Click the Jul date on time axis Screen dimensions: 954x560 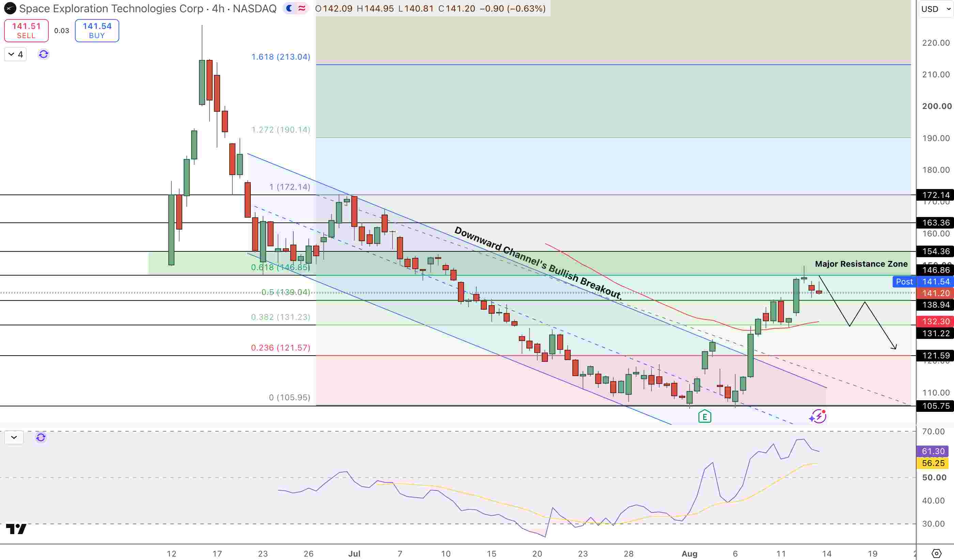354,554
